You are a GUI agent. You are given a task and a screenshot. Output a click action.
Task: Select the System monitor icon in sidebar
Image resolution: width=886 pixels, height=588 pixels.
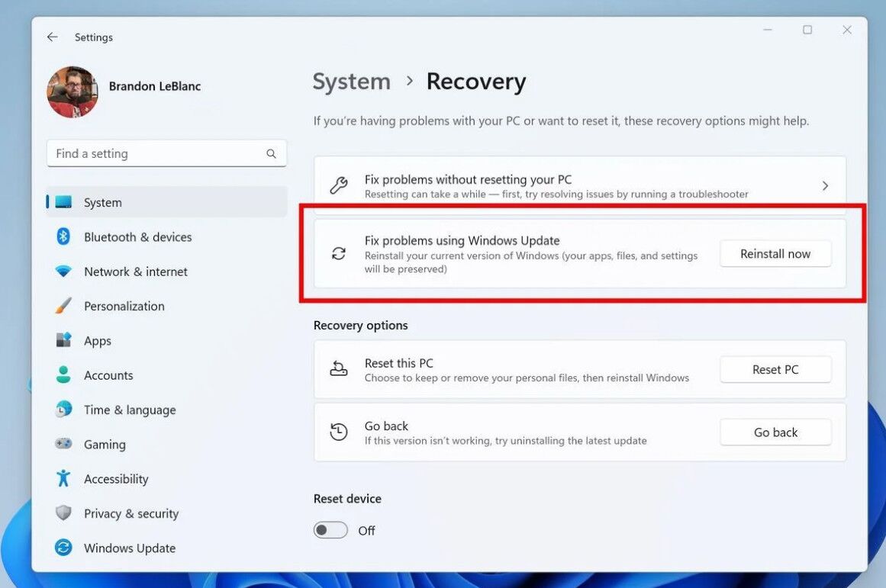pos(63,202)
